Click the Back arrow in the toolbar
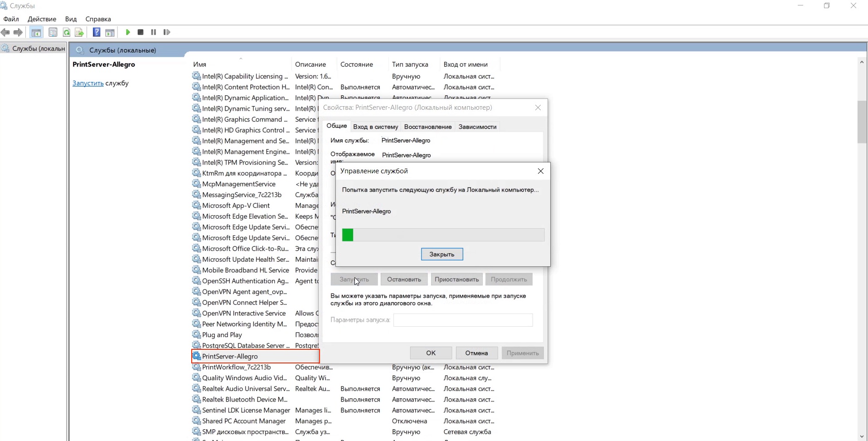868x441 pixels. pos(5,32)
